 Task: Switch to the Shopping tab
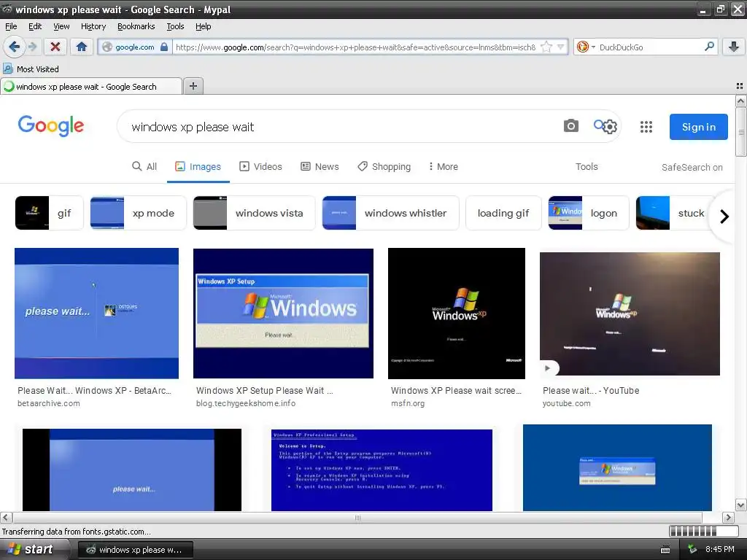coord(384,167)
